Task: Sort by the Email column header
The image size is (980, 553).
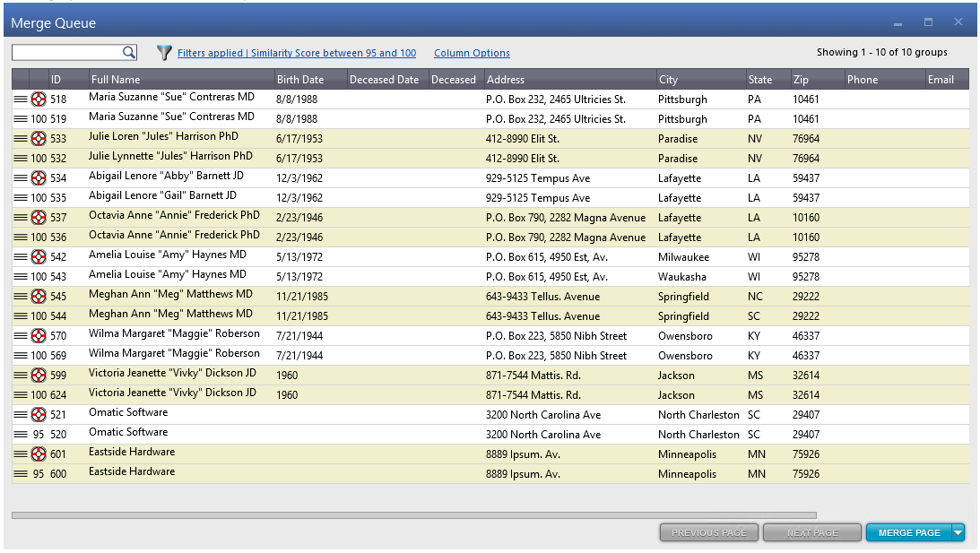Action: point(947,80)
